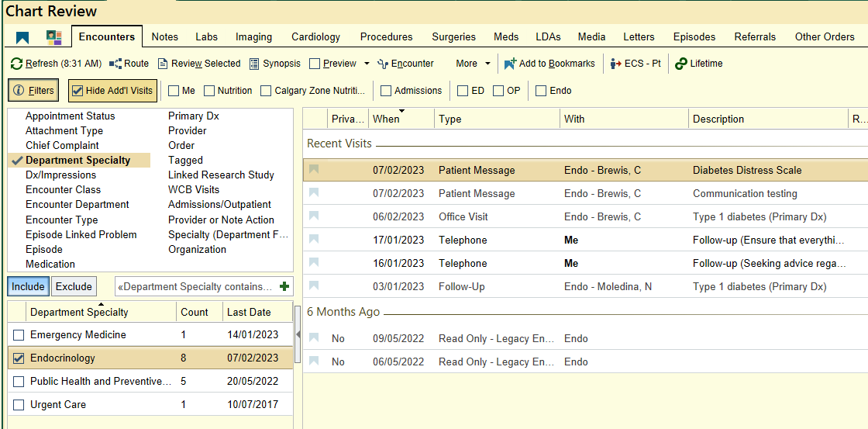Bookmark flag for 09/05/2022 legacy encounter
Viewport: 868px width, 429px height.
click(314, 337)
